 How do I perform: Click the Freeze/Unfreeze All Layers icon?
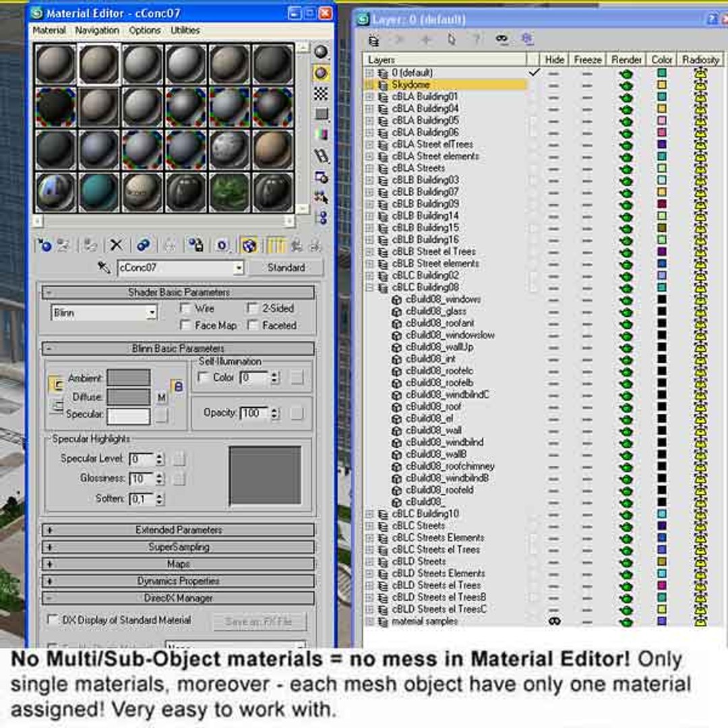[527, 38]
